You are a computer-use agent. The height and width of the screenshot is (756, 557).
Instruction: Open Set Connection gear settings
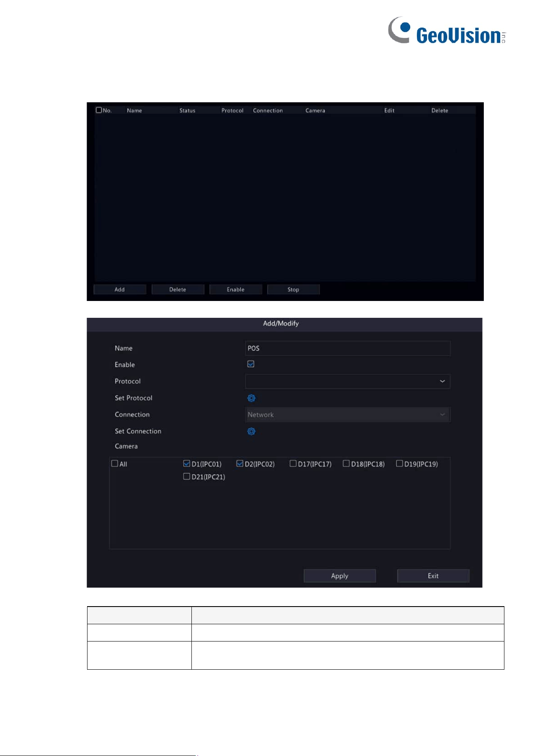coord(251,431)
